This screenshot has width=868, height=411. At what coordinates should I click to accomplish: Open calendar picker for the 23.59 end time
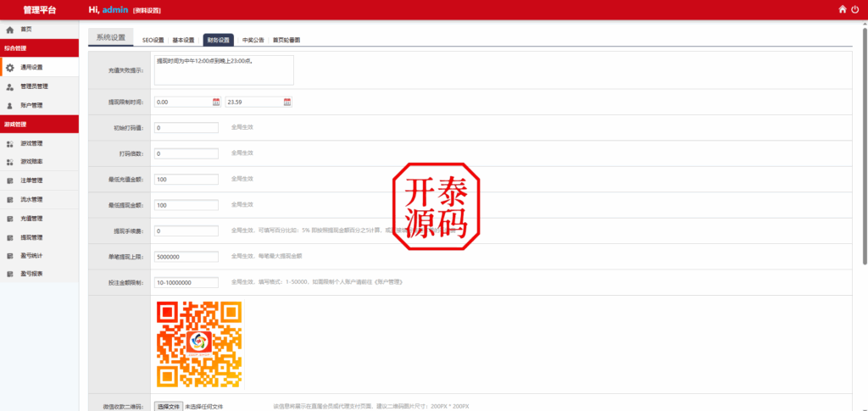(x=287, y=102)
